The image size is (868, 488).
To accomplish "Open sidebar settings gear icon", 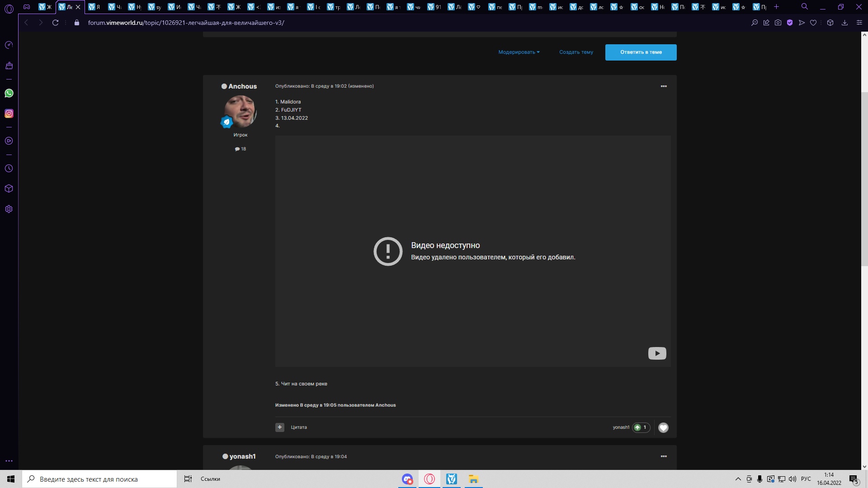I will [x=9, y=209].
